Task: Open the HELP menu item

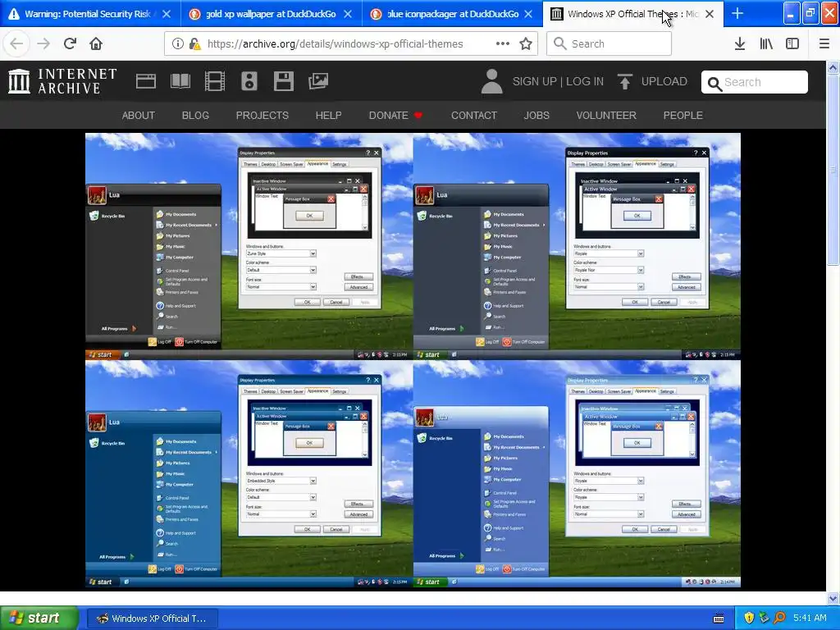Action: 328,115
